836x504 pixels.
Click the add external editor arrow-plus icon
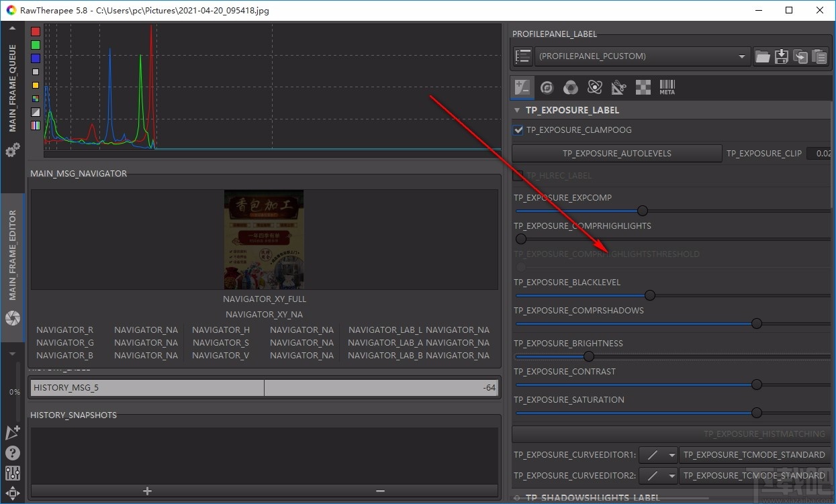click(x=13, y=433)
